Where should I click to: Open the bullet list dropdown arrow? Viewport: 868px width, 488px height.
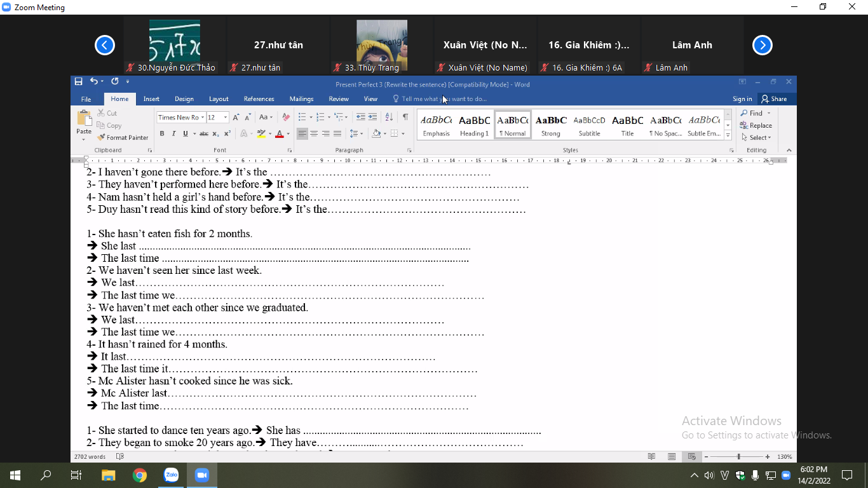click(x=310, y=117)
